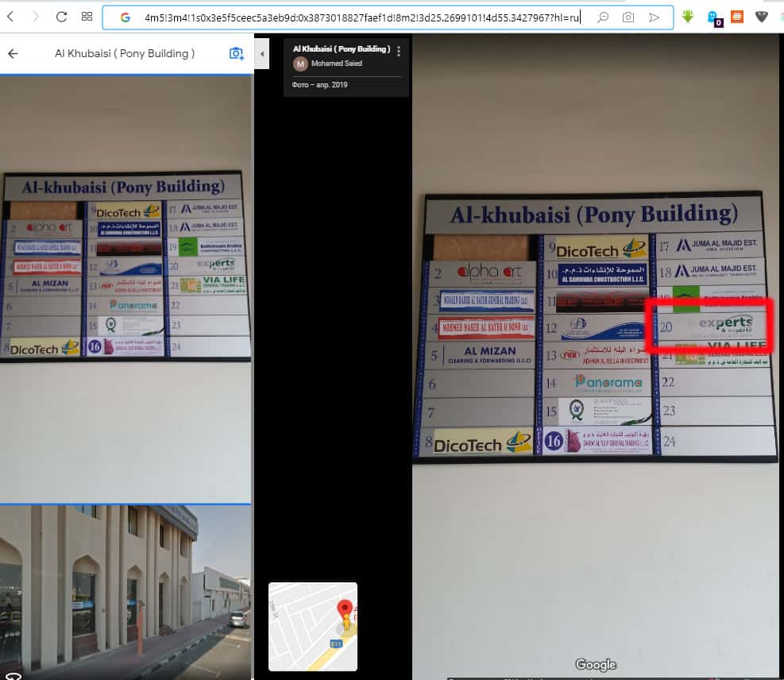Open the speed dial grid icon
The height and width of the screenshot is (680, 784).
pos(87,17)
